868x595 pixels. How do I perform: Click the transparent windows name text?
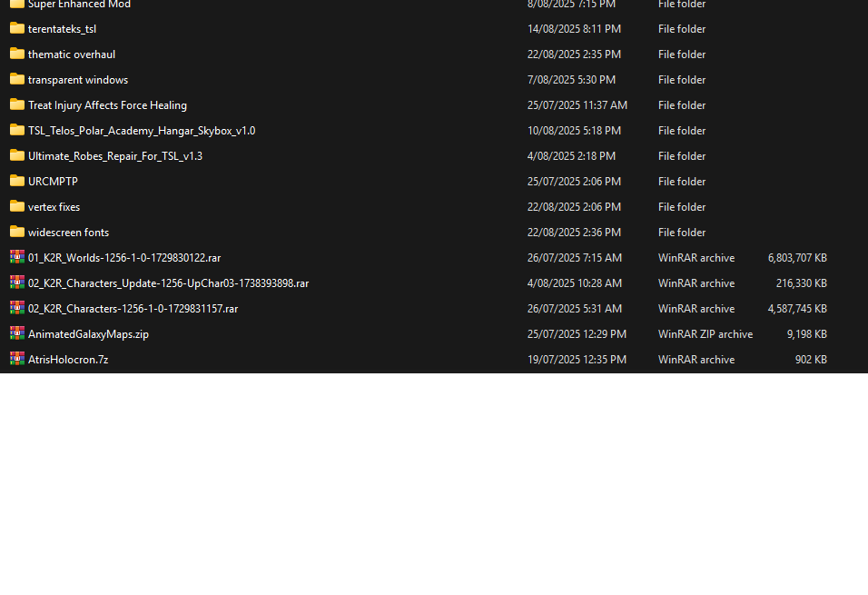78,80
